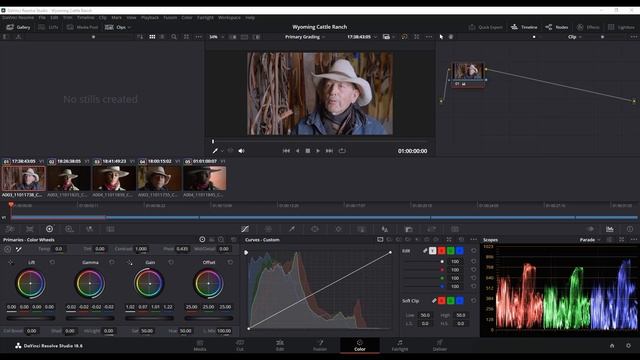Viewport: 640px width, 360px height.
Task: Click the viewer color picker qualifier icon
Action: (x=215, y=151)
